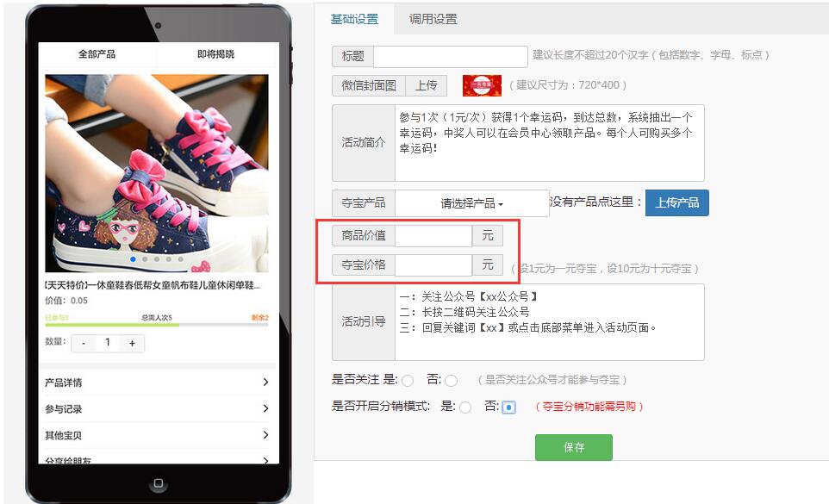The image size is (829, 504).
Task: Switch to the 调用设置 tab
Action: (433, 19)
